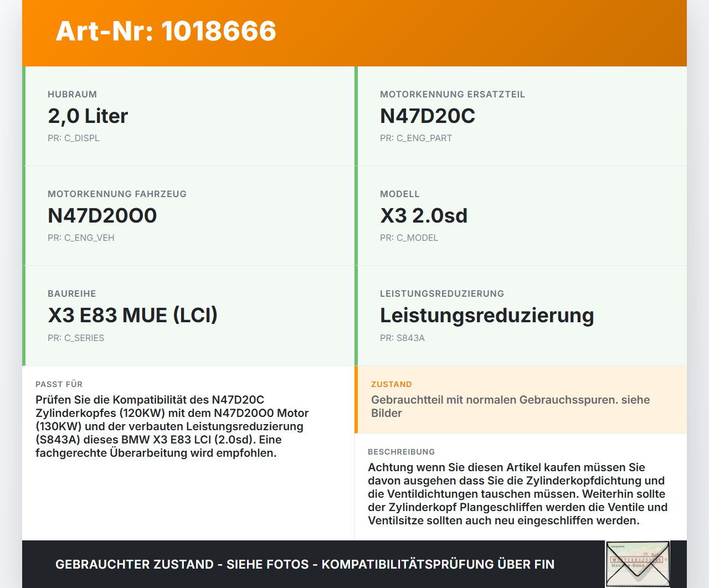Collapse the BESCHREIBUNG description section
Screen dimensions: 709x588
pos(521,487)
